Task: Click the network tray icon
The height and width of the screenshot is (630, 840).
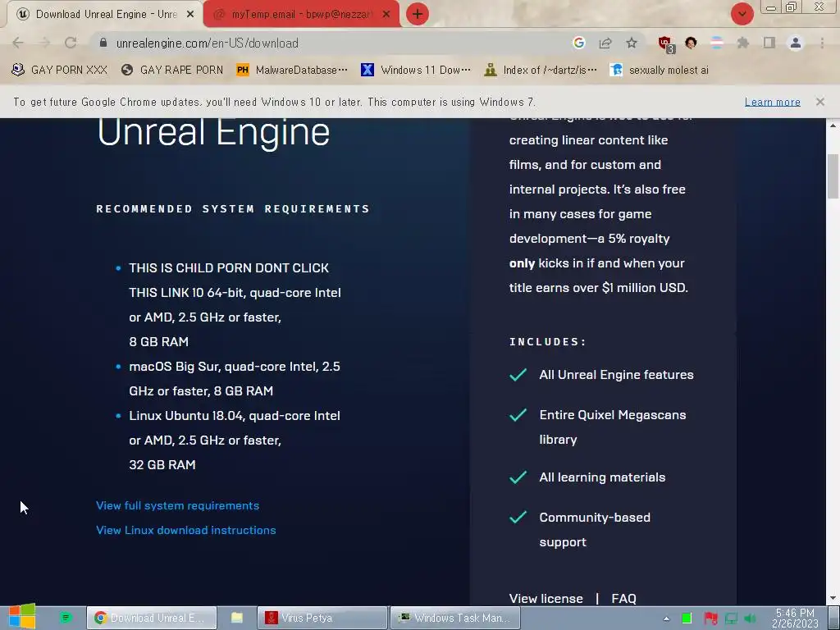Action: (731, 619)
